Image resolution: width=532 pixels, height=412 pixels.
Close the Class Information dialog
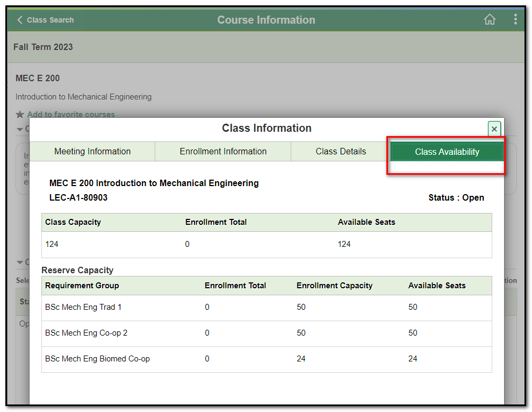tap(494, 129)
